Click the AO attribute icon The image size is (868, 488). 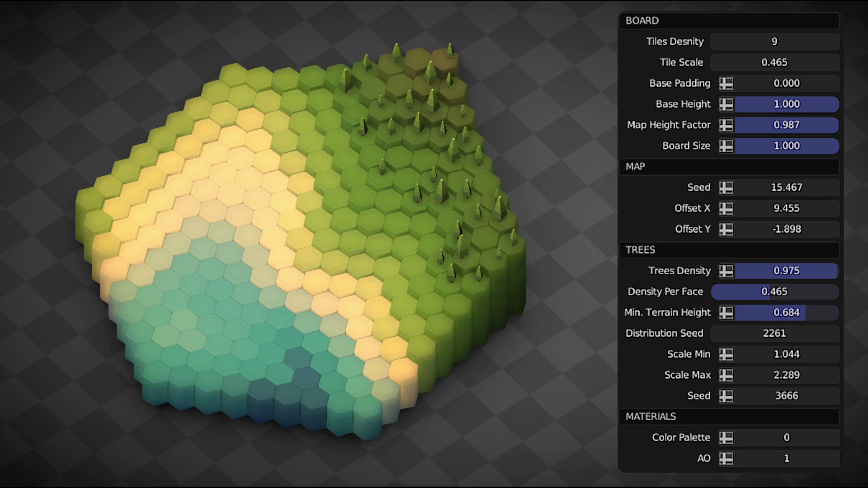726,458
